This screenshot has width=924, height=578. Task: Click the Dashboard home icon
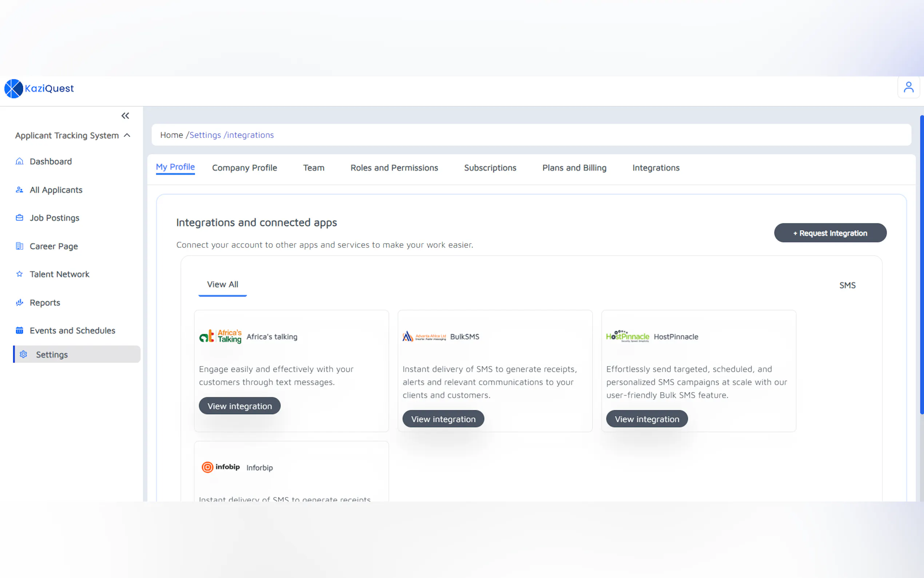tap(20, 161)
